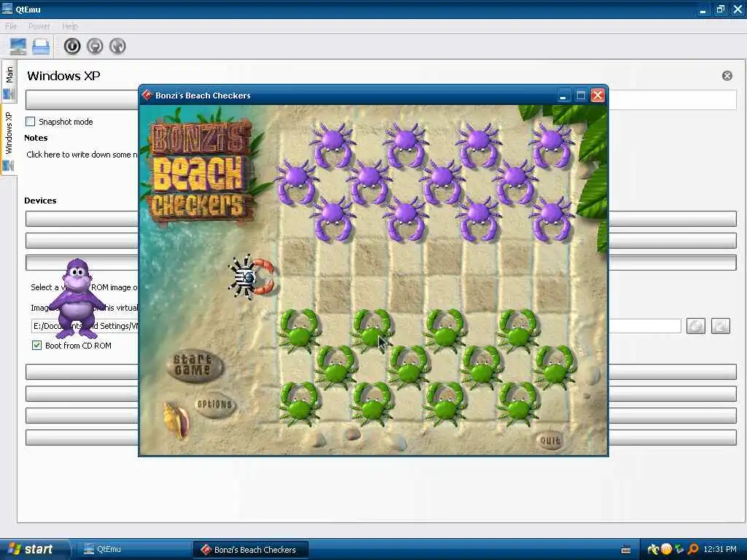Click the Bonzi's Beach Checkers taskbar button
The width and height of the screenshot is (747, 560).
point(251,550)
